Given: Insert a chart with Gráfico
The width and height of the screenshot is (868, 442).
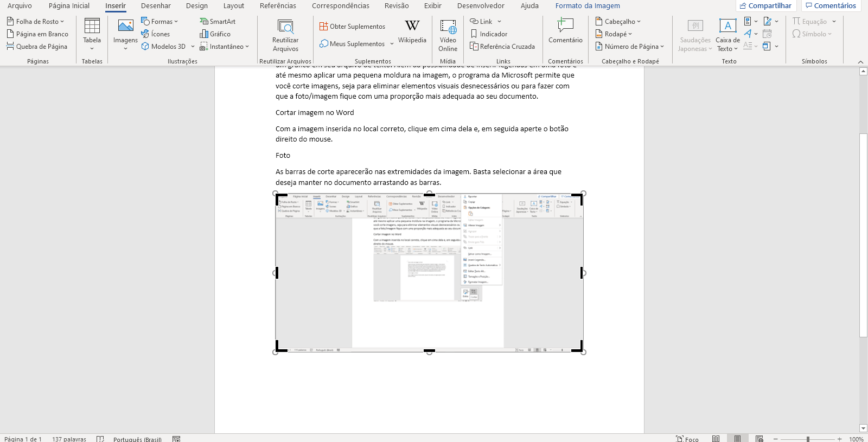Looking at the screenshot, I should click(215, 34).
